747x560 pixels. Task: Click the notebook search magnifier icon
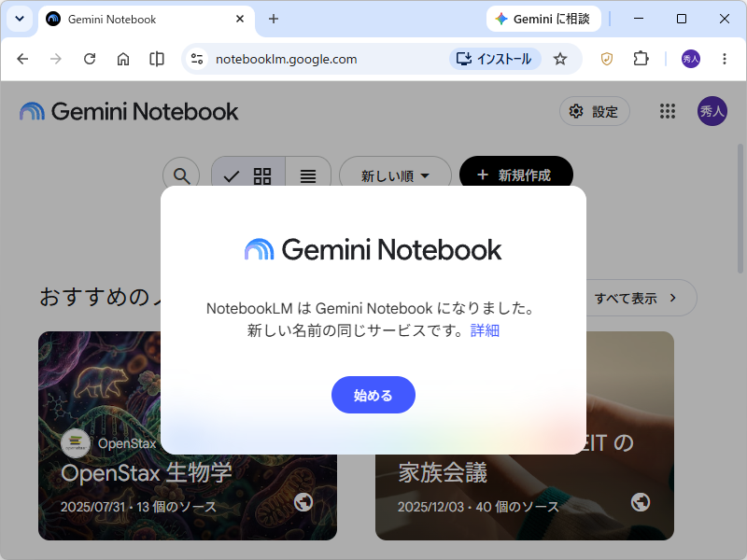tap(181, 175)
